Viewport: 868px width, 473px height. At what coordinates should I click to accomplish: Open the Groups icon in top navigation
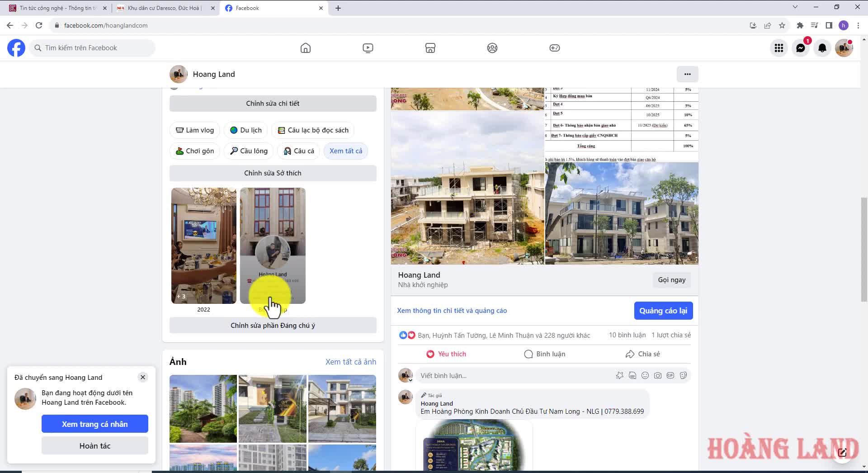click(492, 48)
